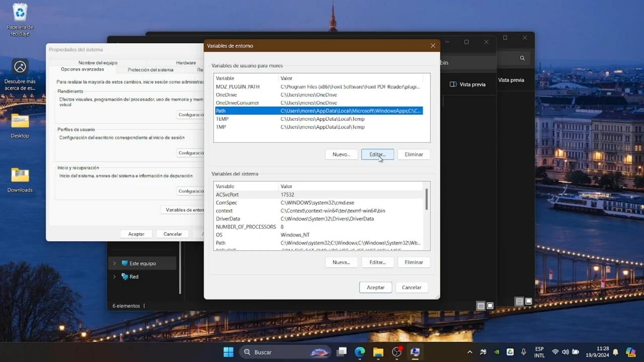Launch Microsoft Edge from the taskbar
Image resolution: width=644 pixels, height=362 pixels.
(x=360, y=352)
